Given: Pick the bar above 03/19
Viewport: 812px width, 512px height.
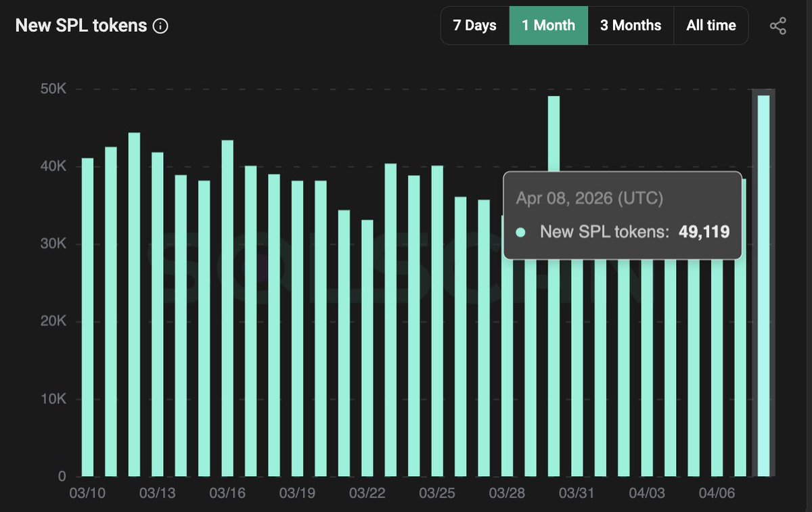Looking at the screenshot, I should pyautogui.click(x=297, y=328).
